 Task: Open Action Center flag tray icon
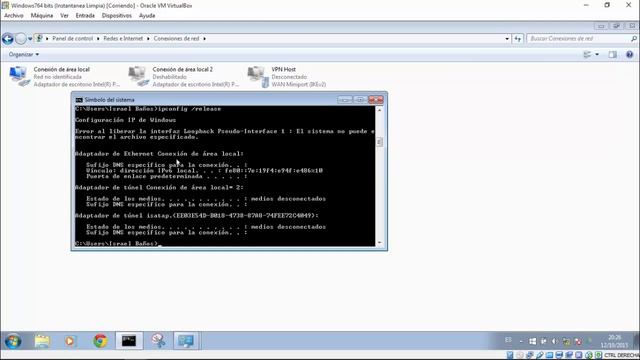coord(544,341)
